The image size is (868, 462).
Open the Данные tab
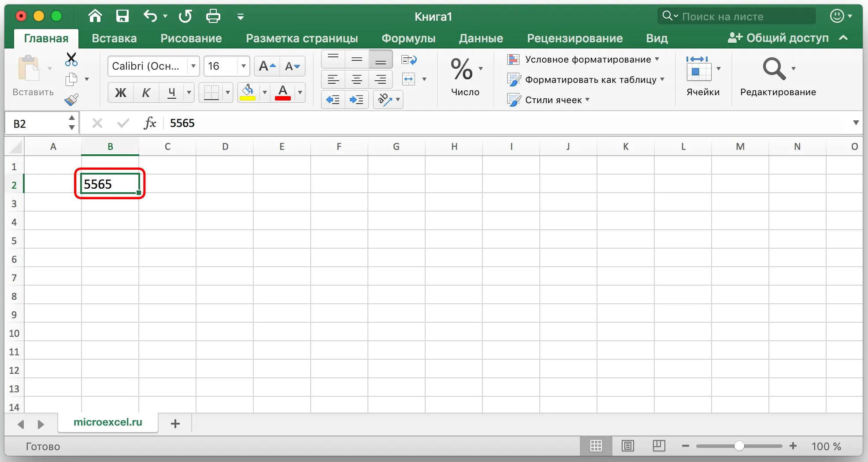pyautogui.click(x=481, y=38)
